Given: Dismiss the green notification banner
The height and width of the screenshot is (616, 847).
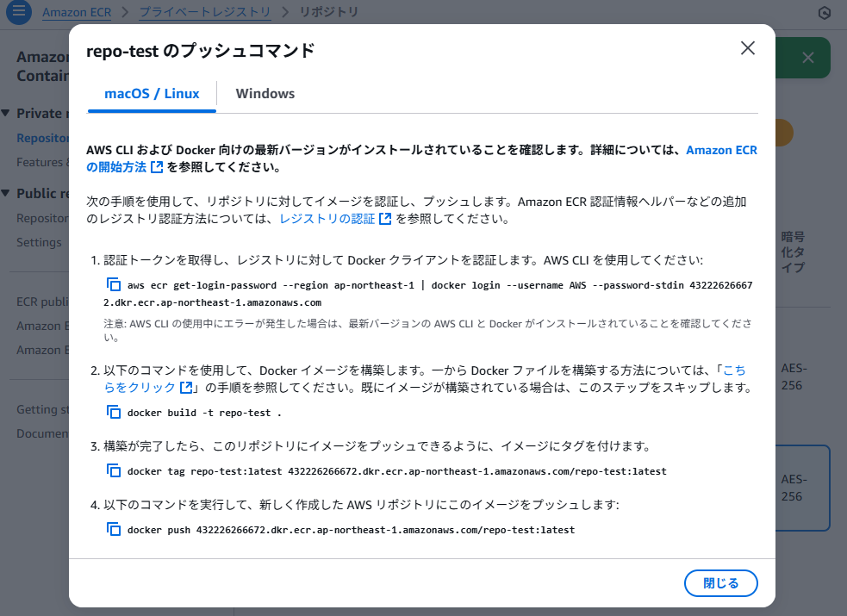Looking at the screenshot, I should click(x=807, y=58).
